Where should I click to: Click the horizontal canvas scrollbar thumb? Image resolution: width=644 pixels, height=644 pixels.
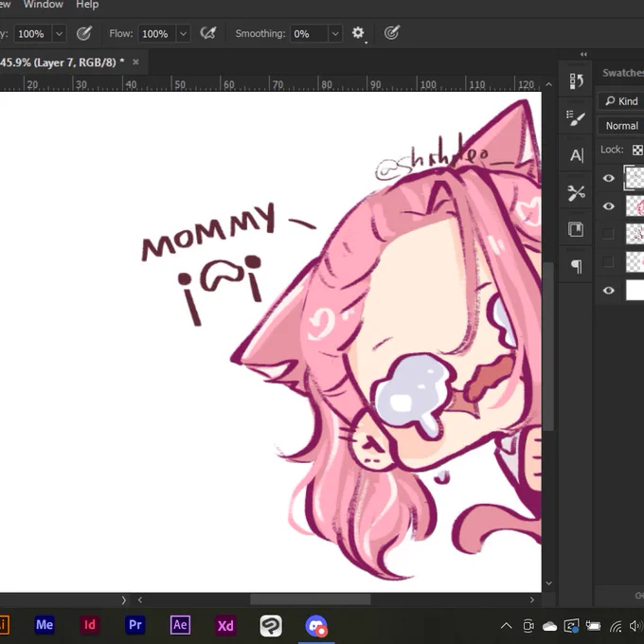point(311,600)
